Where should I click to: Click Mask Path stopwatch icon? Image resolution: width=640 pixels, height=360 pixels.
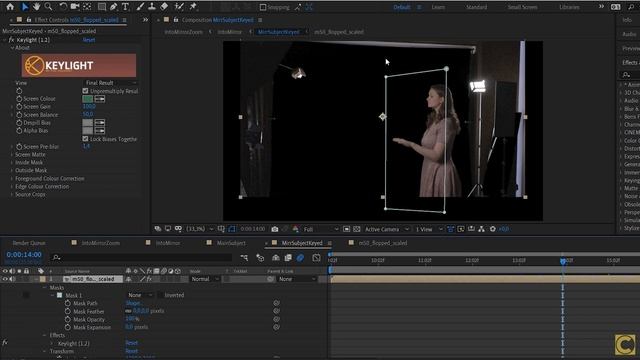pyautogui.click(x=68, y=303)
